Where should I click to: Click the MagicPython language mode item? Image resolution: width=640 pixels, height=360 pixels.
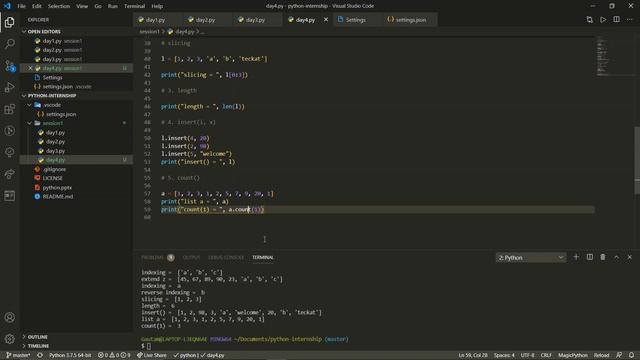coord(573,355)
